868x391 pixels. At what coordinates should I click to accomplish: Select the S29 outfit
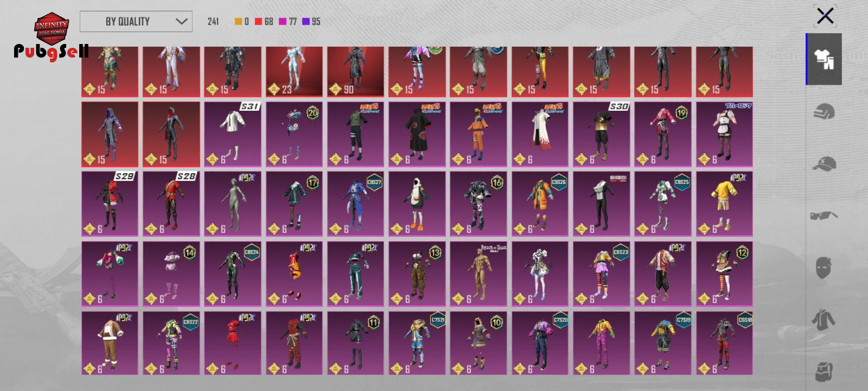(110, 204)
